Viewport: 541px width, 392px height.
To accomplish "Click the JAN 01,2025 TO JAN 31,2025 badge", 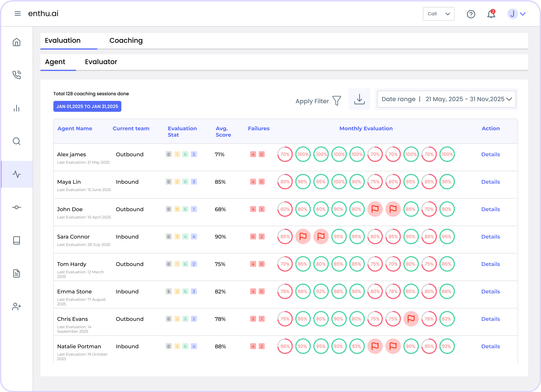I will (x=87, y=106).
